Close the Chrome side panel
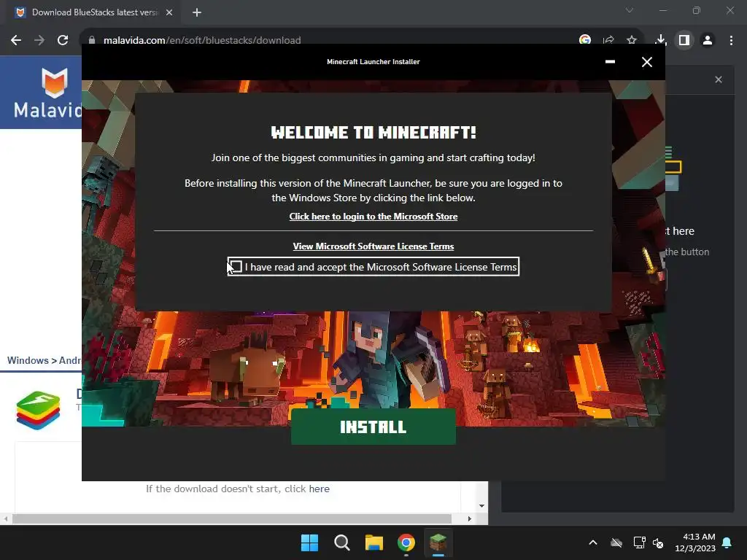747x560 pixels. [719, 79]
